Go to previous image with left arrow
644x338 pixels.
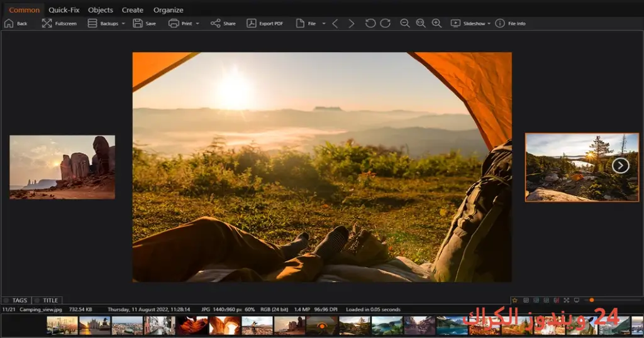(x=335, y=23)
